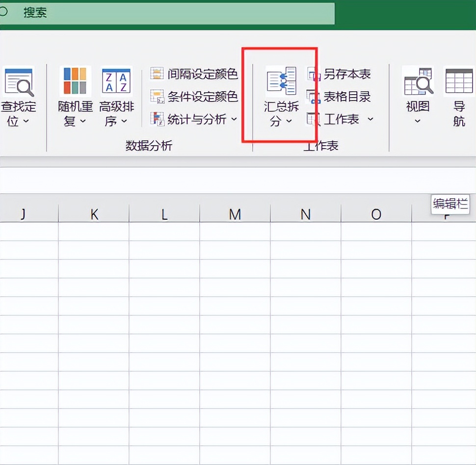
Task: Expand the 统计与分析 dropdown
Action: click(234, 119)
